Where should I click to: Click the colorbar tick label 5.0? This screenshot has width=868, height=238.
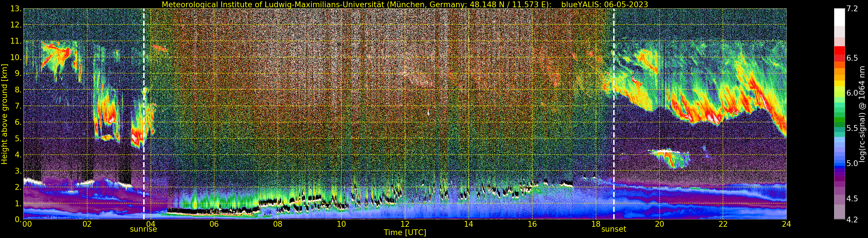[x=852, y=163]
